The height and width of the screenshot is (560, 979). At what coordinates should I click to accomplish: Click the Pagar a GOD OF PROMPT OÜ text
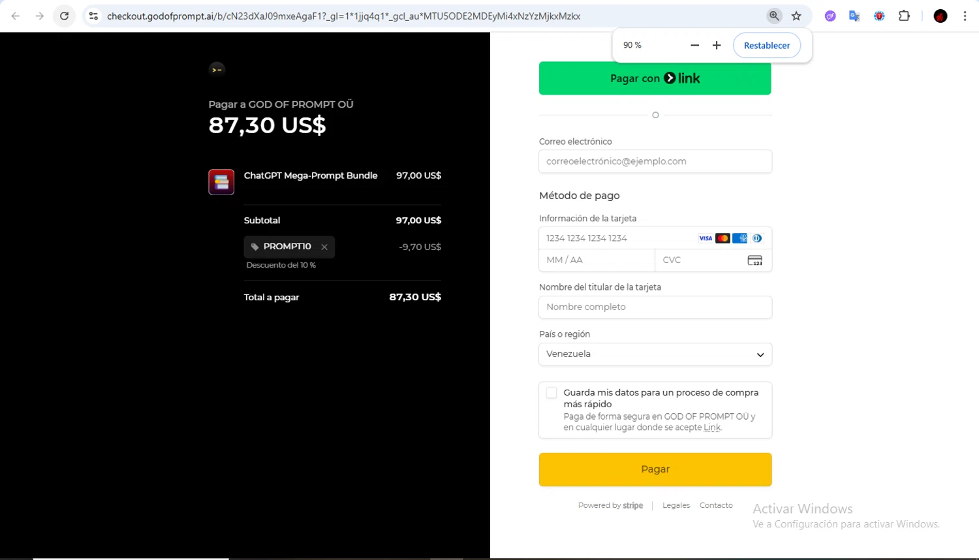point(281,104)
